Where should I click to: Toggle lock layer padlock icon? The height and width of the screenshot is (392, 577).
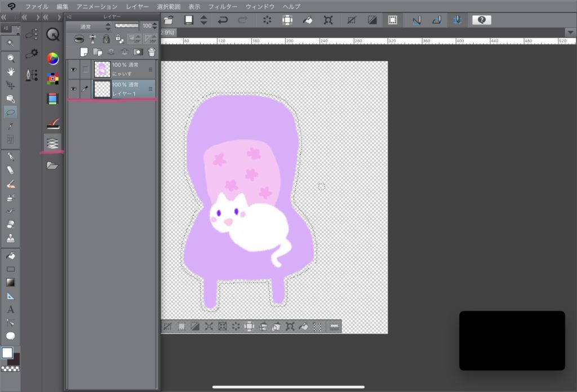pyautogui.click(x=106, y=39)
